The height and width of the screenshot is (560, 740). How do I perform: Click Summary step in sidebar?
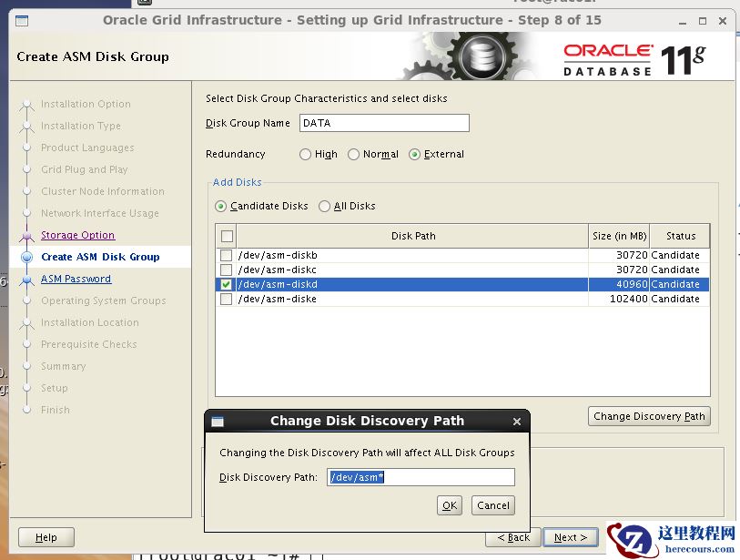click(63, 366)
